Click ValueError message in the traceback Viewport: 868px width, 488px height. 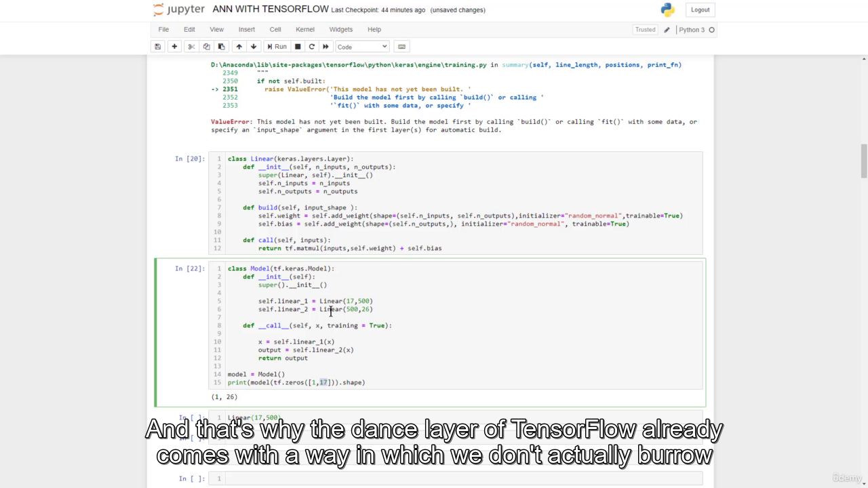[x=454, y=126]
